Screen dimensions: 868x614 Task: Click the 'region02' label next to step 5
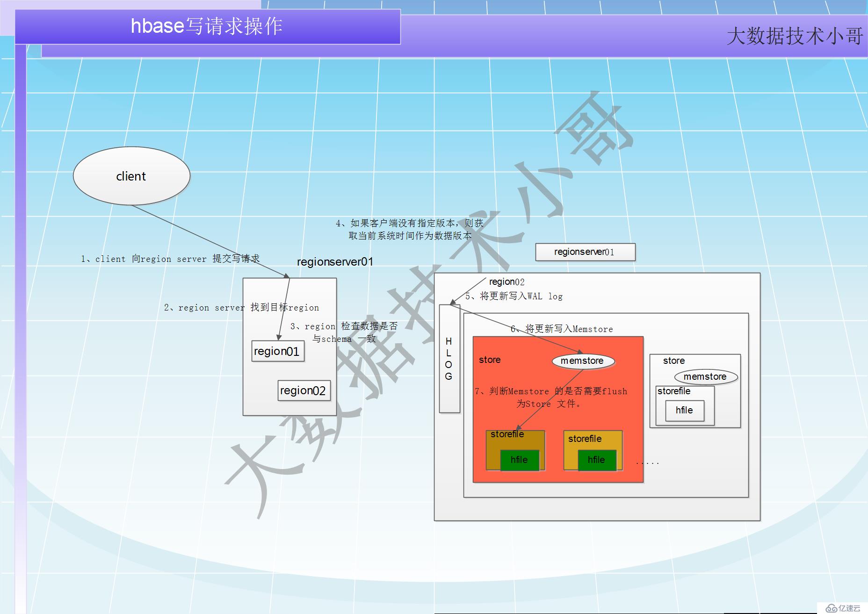coord(506,282)
